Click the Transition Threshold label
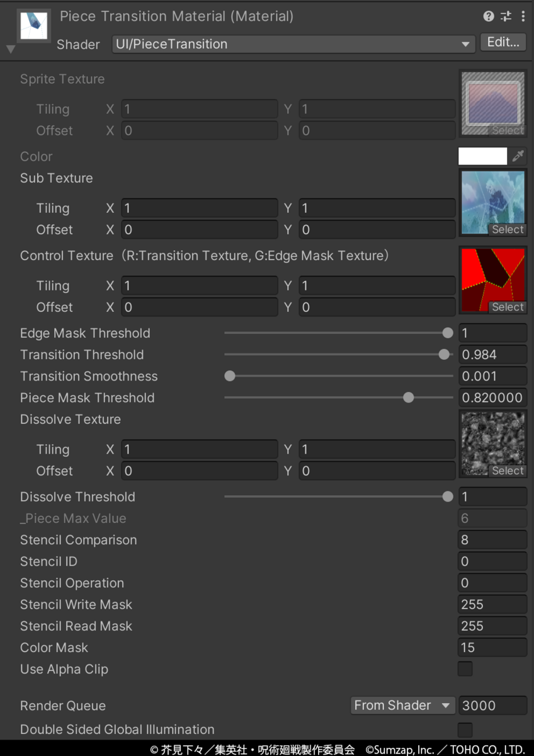This screenshot has width=534, height=756. 82,355
